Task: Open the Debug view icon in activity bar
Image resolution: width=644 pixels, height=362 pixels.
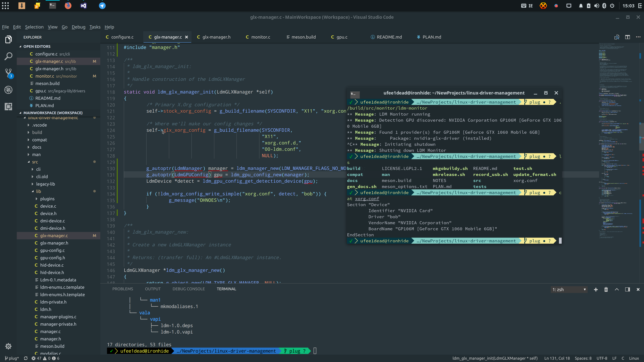Action: pyautogui.click(x=8, y=90)
